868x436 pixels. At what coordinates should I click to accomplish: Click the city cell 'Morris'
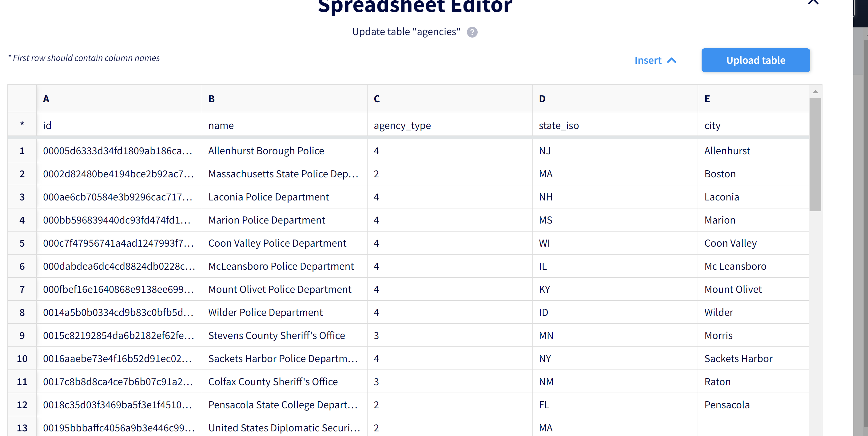pyautogui.click(x=754, y=336)
